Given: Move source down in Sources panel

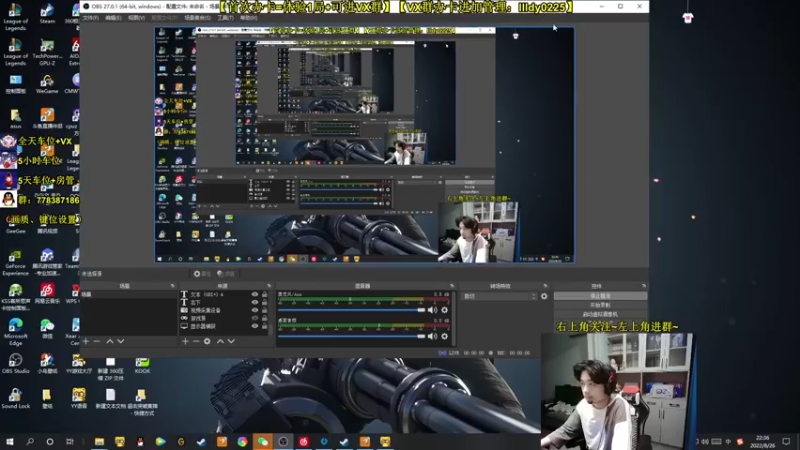Looking at the screenshot, I should (231, 341).
